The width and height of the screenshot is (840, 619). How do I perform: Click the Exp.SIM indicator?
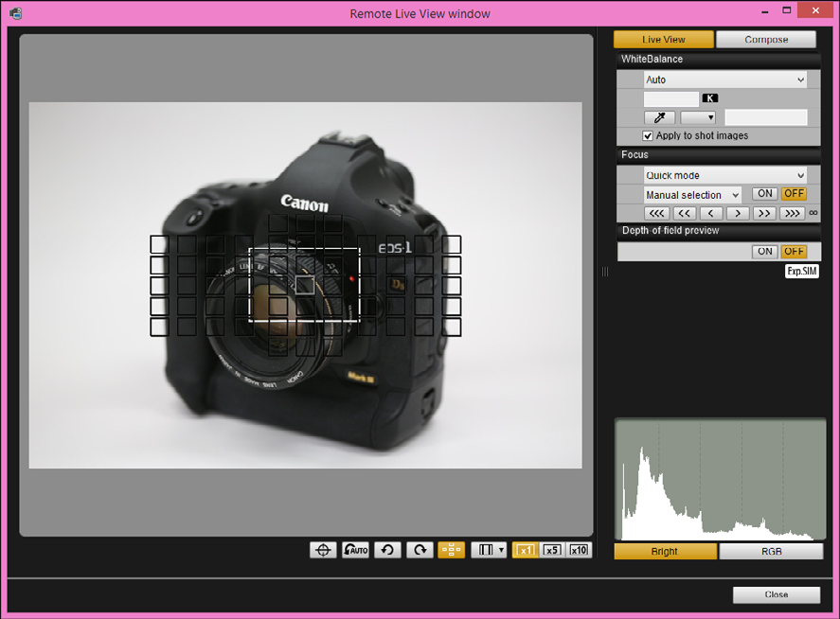tap(802, 272)
